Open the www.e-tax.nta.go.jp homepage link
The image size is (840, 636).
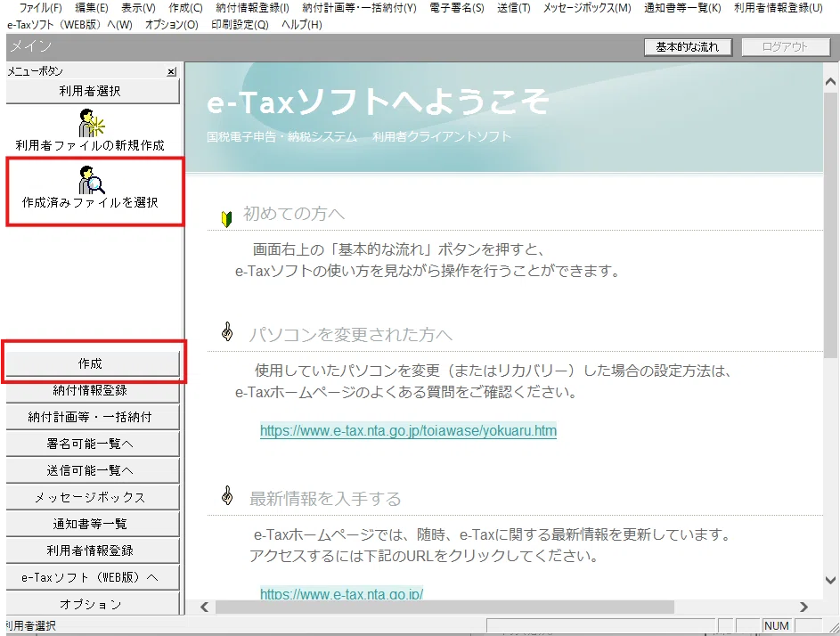pos(341,593)
